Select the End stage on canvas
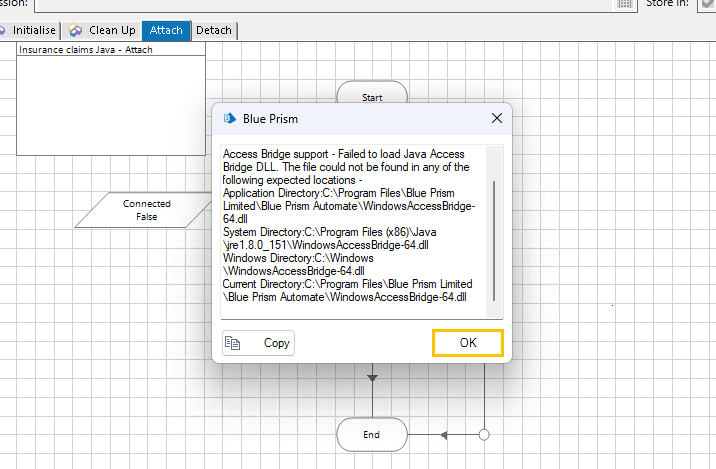Viewport: 716px width, 469px height. click(372, 435)
